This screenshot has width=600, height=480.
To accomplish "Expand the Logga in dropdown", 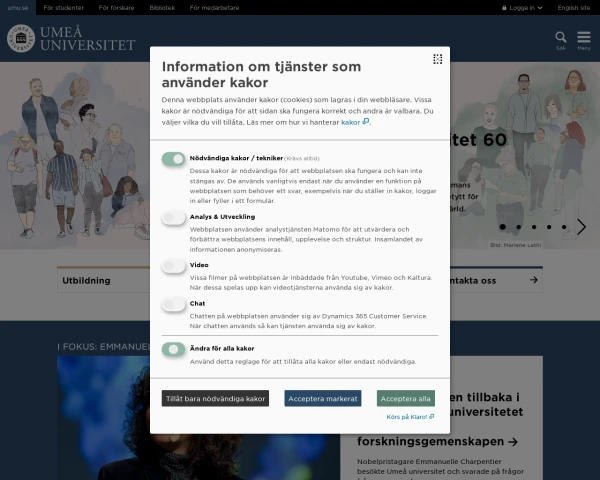I will [x=522, y=8].
